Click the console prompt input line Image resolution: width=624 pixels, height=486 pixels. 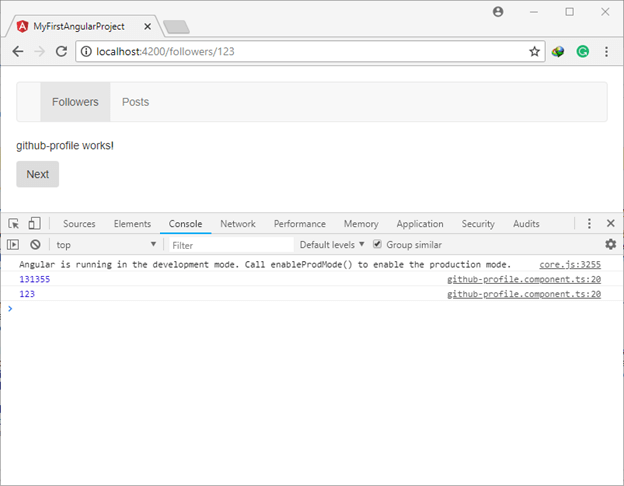pos(312,309)
